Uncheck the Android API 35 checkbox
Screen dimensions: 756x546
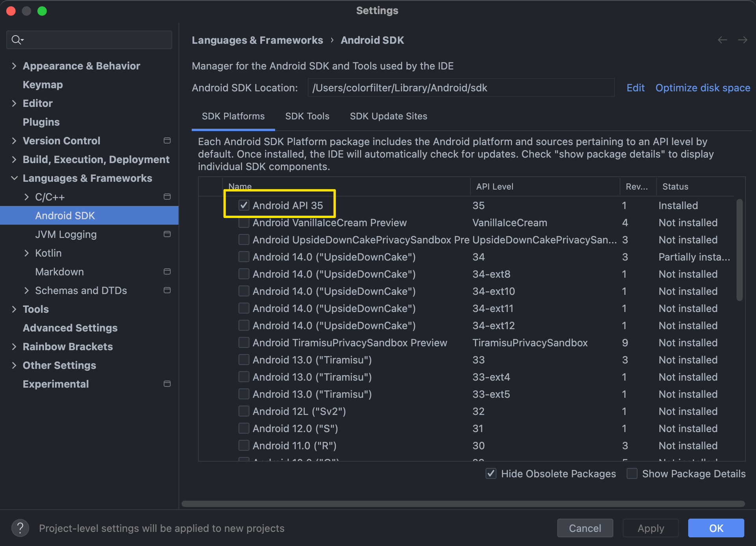pos(244,205)
